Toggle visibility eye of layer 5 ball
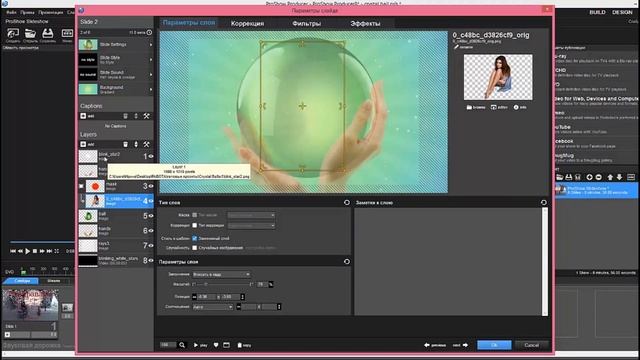The image size is (640, 360). [x=151, y=216]
